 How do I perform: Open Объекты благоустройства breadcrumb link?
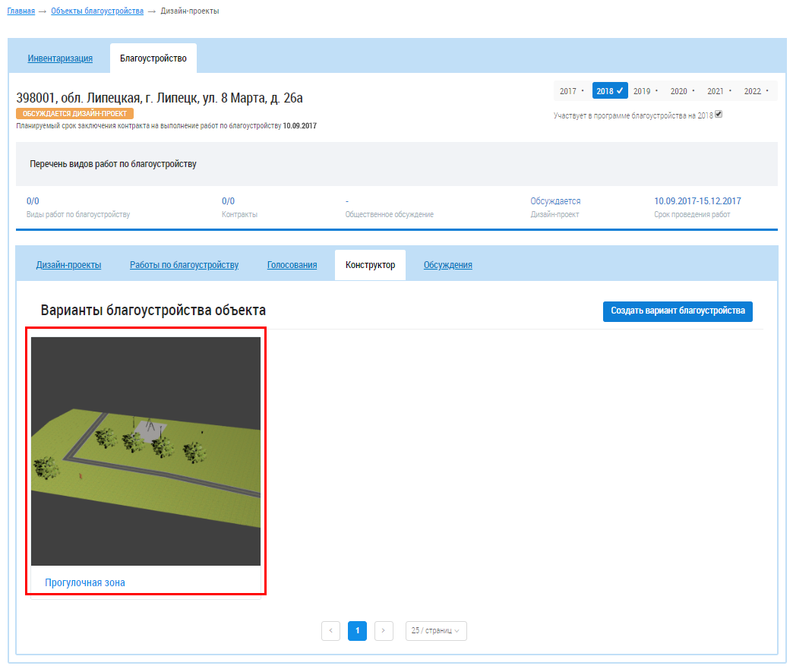(97, 11)
